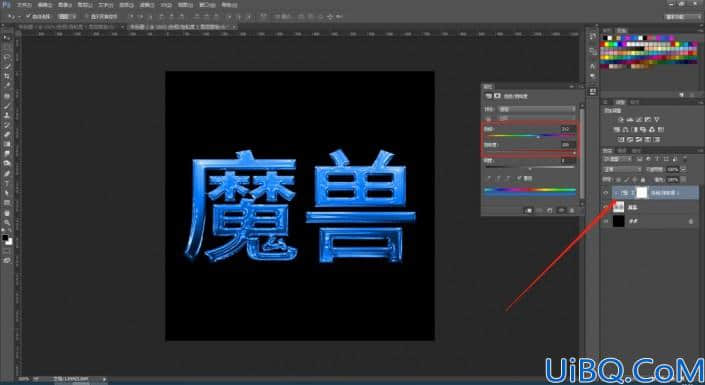Viewport: 705px width, 385px height.
Task: Click the Saturation value input field
Action: coord(568,145)
